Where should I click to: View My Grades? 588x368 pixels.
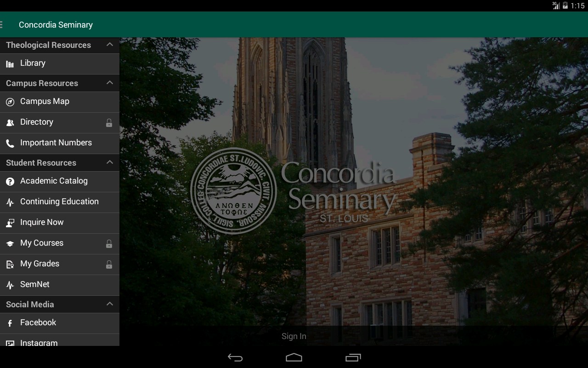(x=60, y=264)
